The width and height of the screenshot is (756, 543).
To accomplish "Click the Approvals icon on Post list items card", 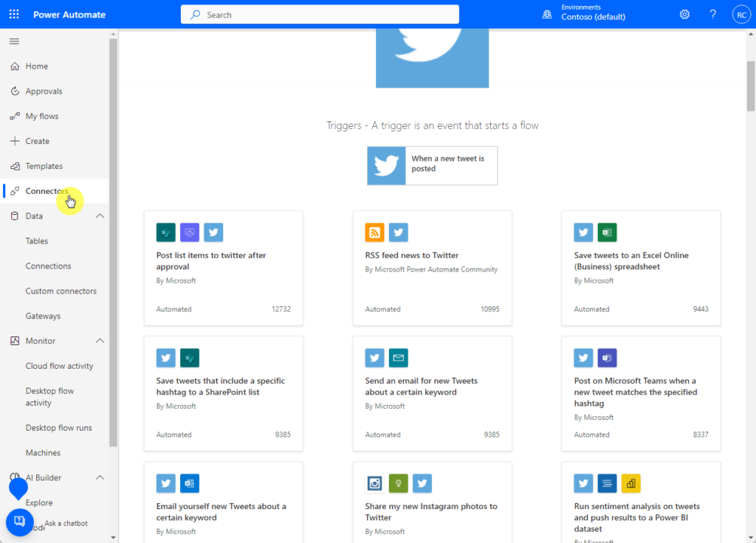I will click(190, 232).
